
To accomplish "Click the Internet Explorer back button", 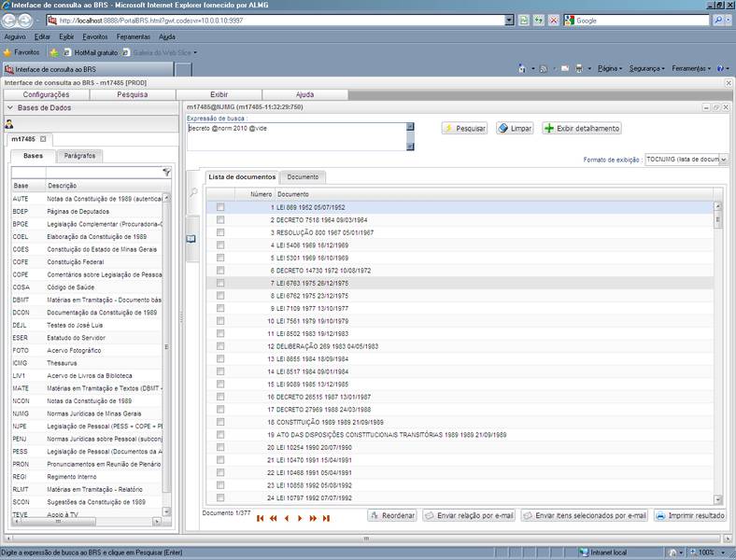I will pyautogui.click(x=10, y=20).
